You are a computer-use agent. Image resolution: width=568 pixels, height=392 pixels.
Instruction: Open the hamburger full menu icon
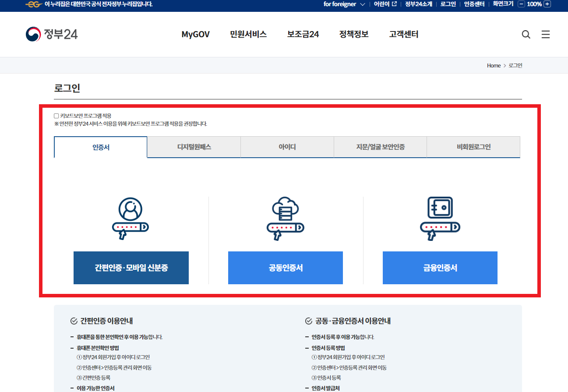[546, 34]
